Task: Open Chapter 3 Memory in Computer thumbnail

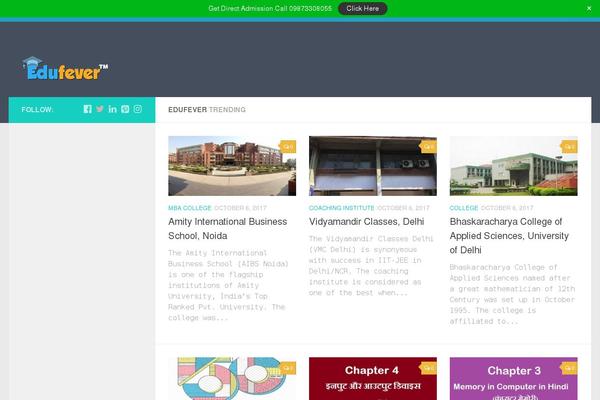Action: [x=514, y=379]
